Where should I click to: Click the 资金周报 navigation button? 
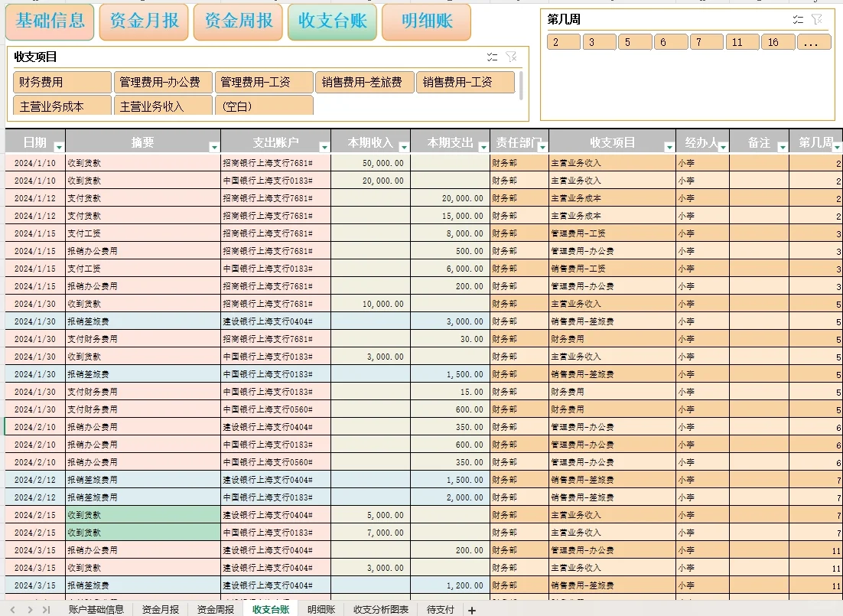click(238, 21)
